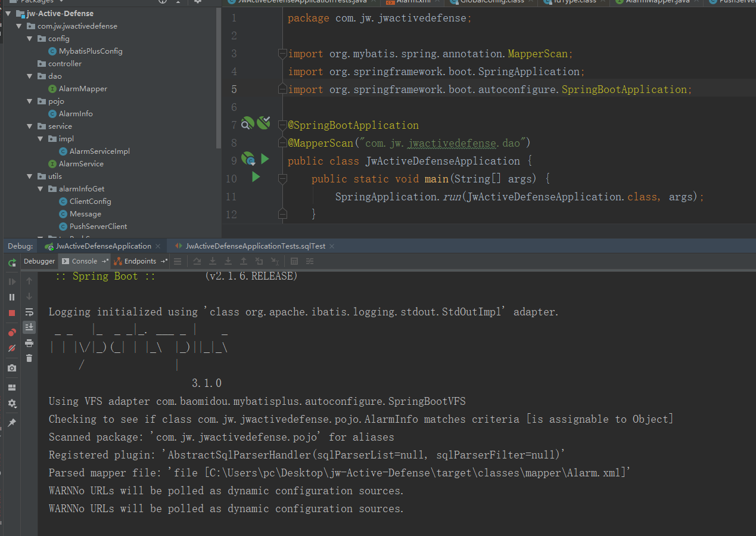This screenshot has width=756, height=536.
Task: Pause the running program
Action: coord(12,297)
